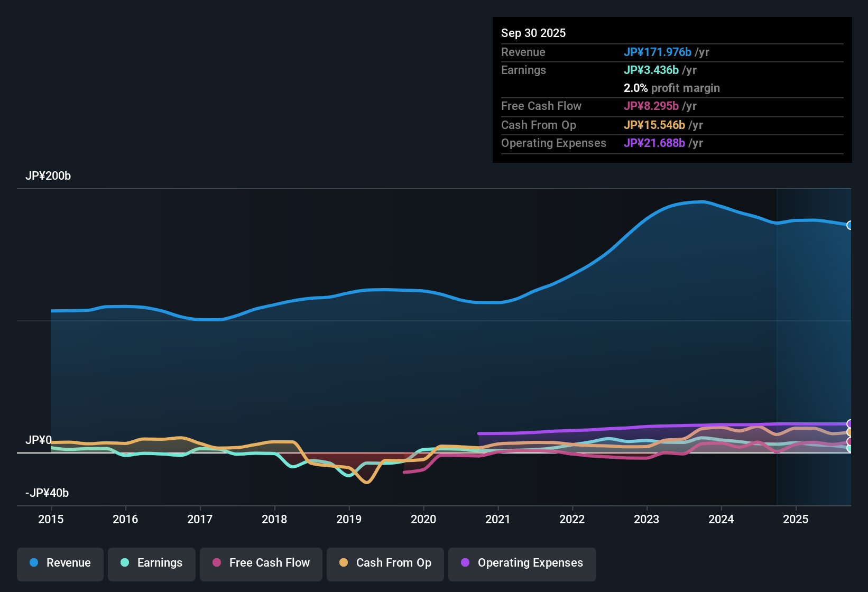
Task: Open details for the Free Cash Flow row
Action: 541,106
